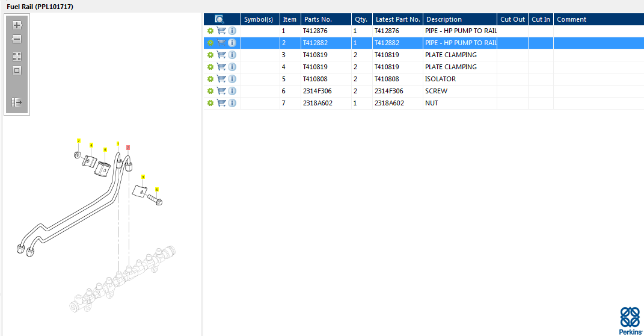The height and width of the screenshot is (336, 644).
Task: Click the four-squares grid view icon
Action: click(17, 57)
